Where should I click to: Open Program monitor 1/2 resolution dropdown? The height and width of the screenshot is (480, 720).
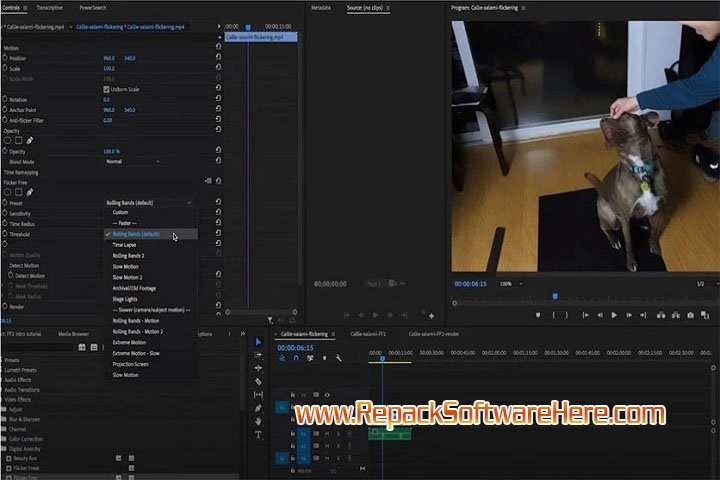[706, 284]
